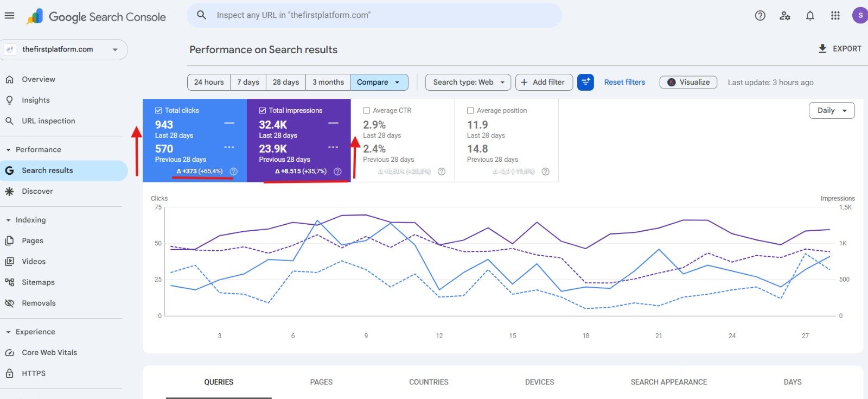
Task: Switch to the Queries tab
Action: click(219, 382)
